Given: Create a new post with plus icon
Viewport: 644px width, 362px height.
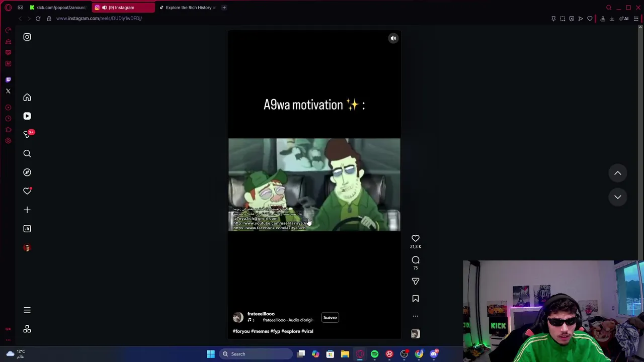Looking at the screenshot, I should point(27,210).
